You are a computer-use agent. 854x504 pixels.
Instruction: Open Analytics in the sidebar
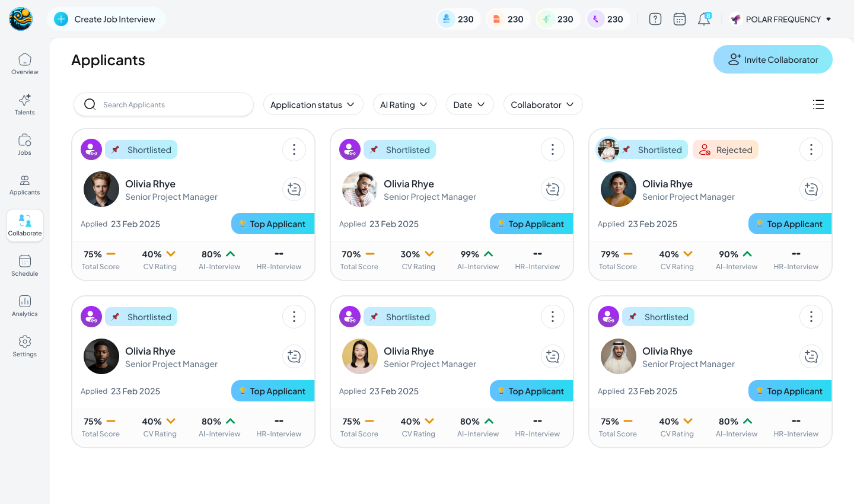(x=25, y=306)
